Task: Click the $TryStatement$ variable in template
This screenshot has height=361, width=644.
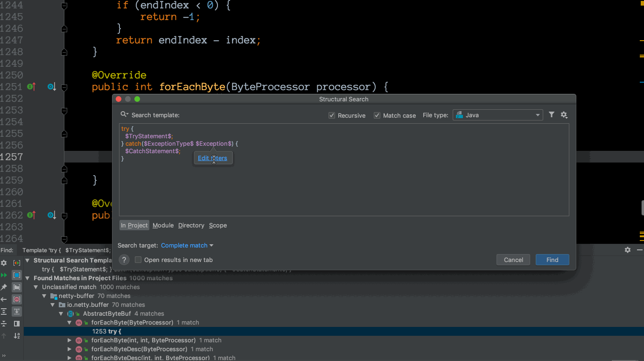Action: click(x=148, y=136)
